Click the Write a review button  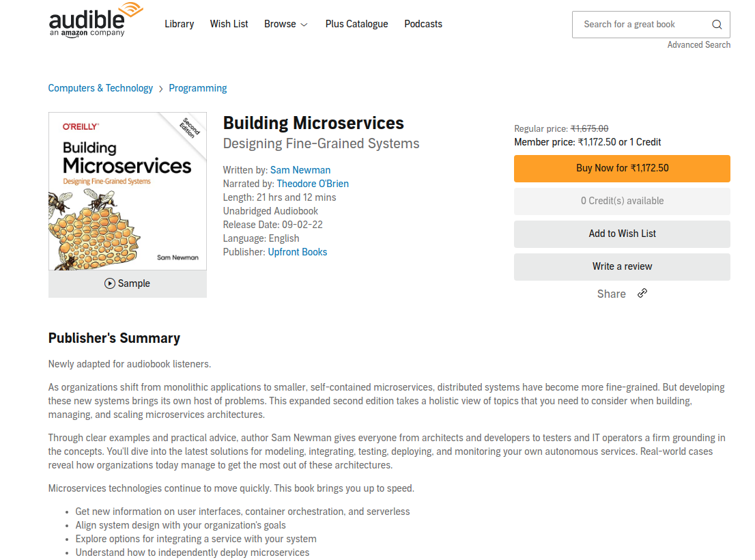pos(622,267)
